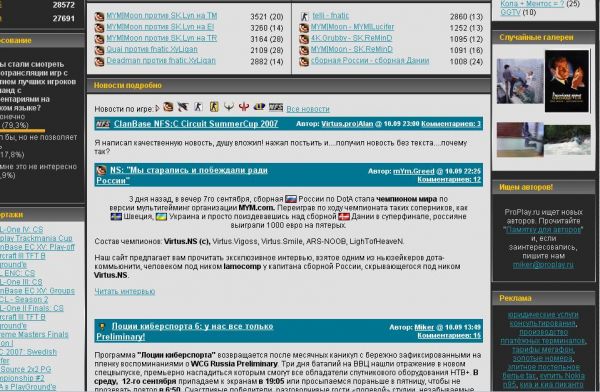Open author profile mYm.Greed
The height and width of the screenshot is (392, 600).
click(414, 171)
